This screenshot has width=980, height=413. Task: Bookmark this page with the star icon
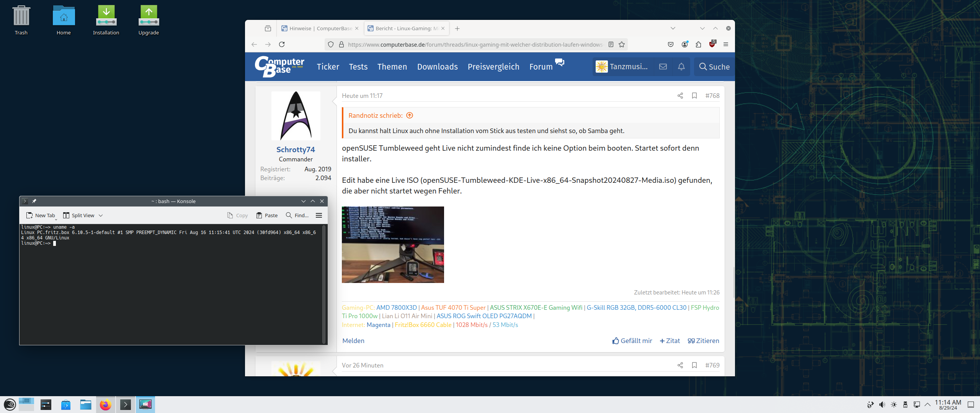(622, 44)
